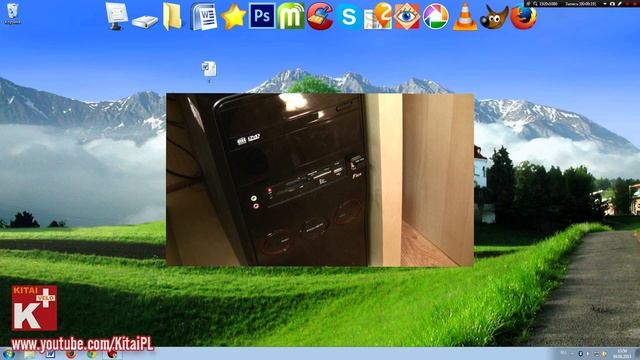Launch Firefox from the dock

pos(523,16)
